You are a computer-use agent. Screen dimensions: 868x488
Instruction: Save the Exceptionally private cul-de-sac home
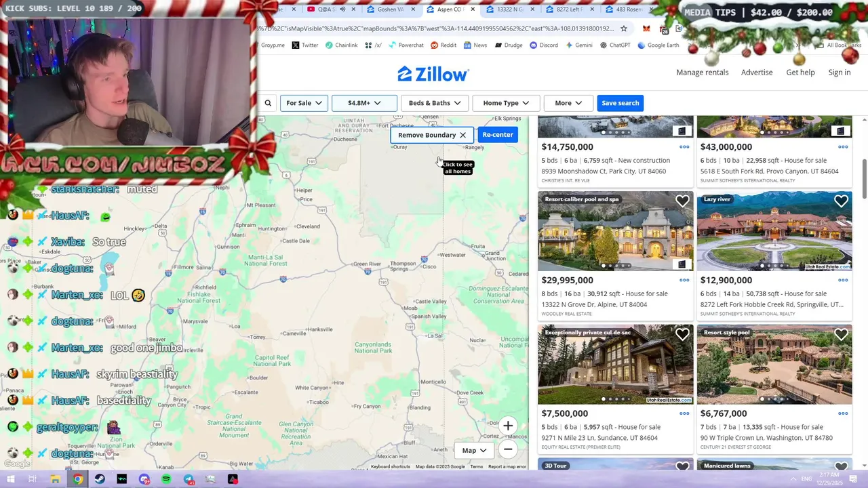(x=682, y=335)
